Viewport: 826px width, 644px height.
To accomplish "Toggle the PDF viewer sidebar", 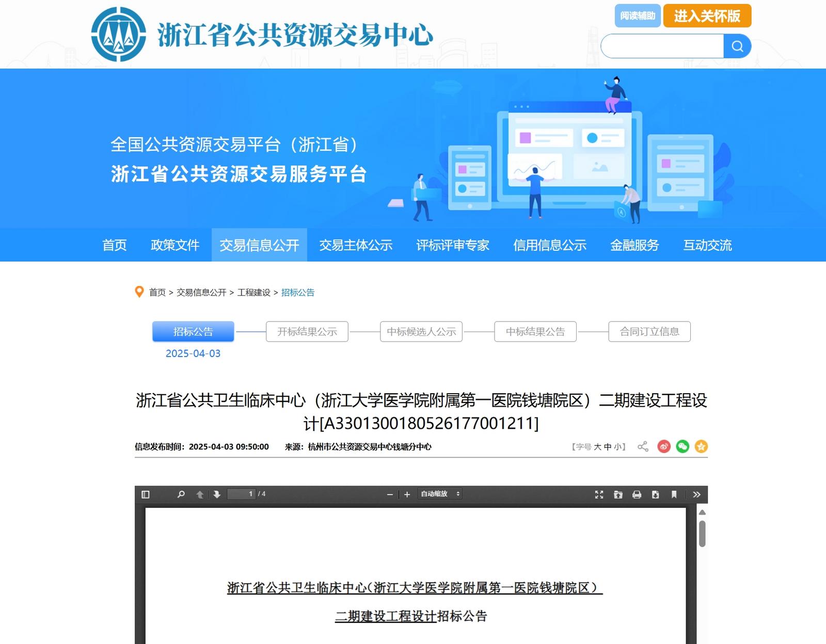I will (146, 494).
